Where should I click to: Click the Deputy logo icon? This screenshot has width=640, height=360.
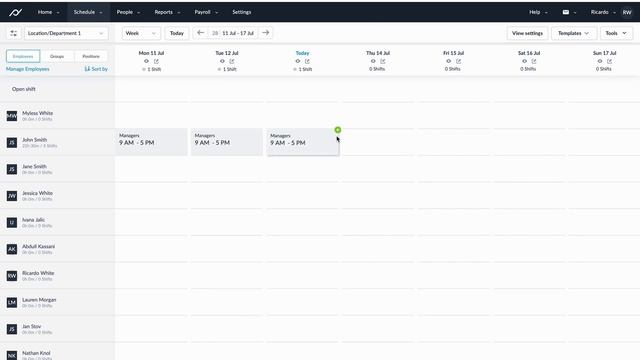(15, 12)
